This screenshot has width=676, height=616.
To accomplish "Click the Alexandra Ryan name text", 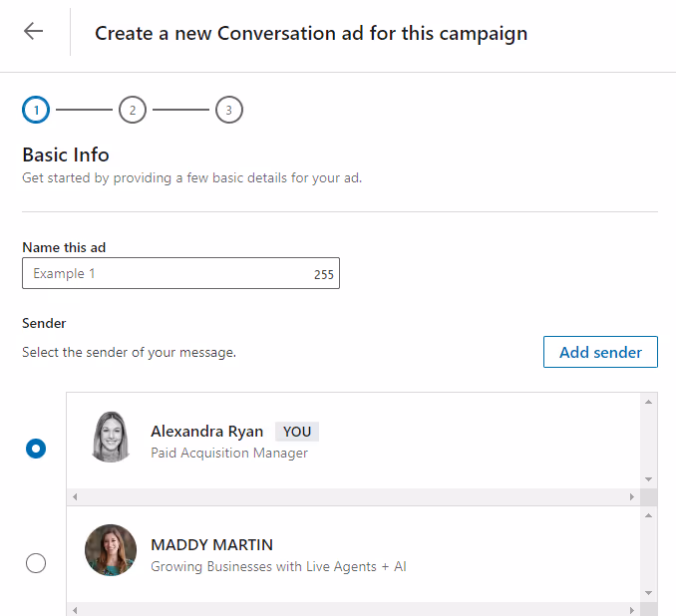I will 207,432.
